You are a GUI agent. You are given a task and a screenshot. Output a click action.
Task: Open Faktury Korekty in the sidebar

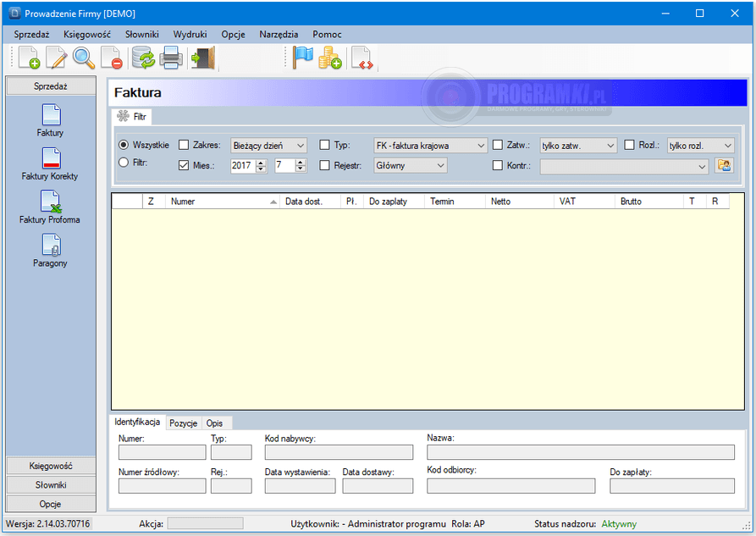(x=50, y=164)
